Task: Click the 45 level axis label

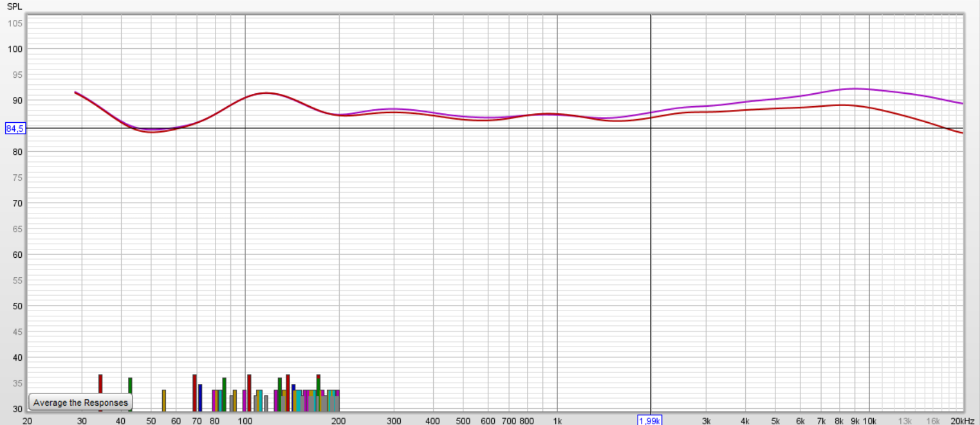Action: click(x=17, y=332)
